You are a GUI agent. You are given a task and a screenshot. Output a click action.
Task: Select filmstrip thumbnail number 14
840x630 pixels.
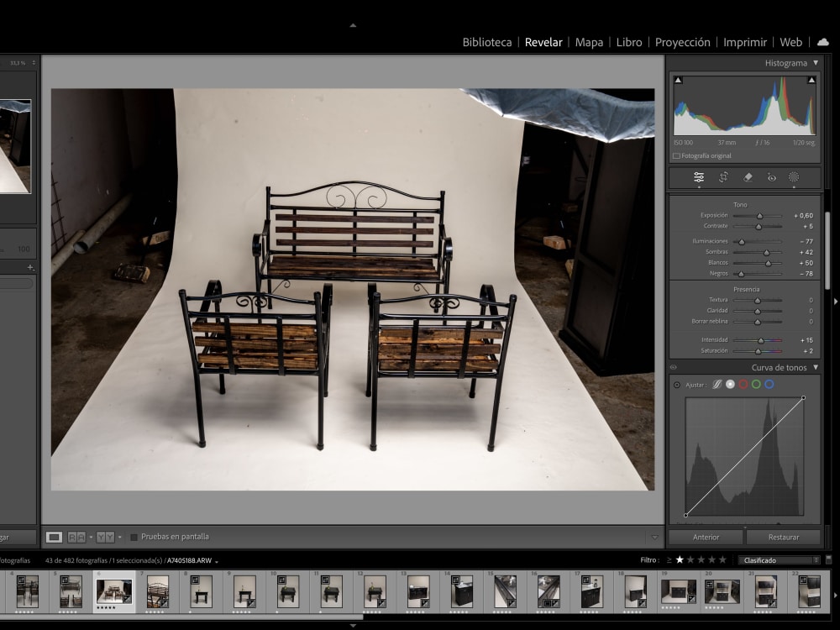[x=462, y=591]
